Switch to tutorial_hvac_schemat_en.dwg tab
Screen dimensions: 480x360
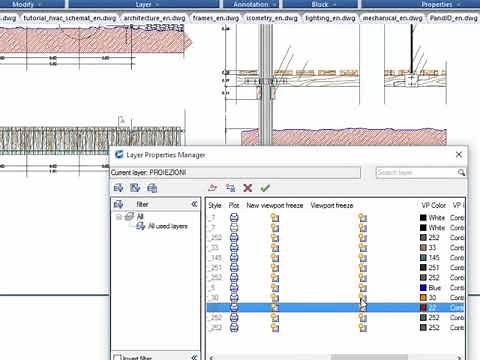point(70,18)
